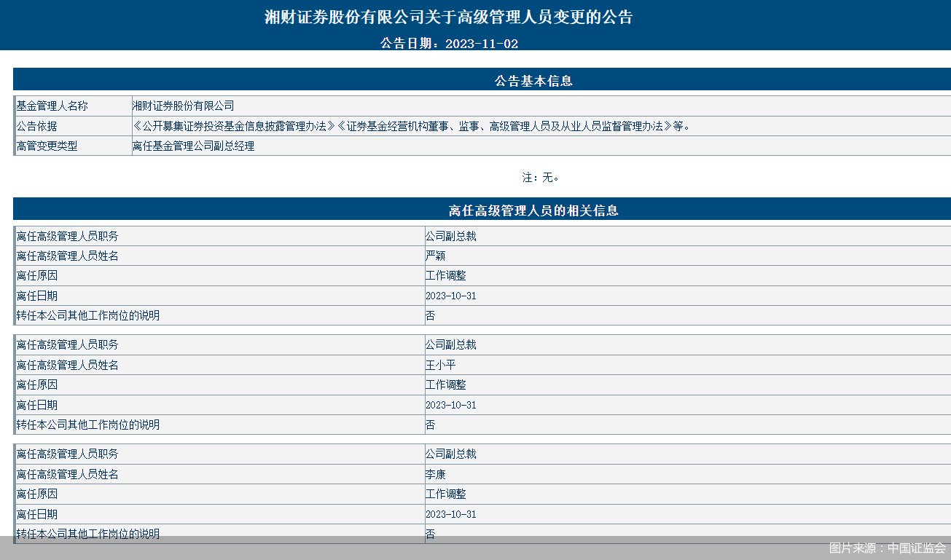Select the 《公开募集证券投资基金信息披露管理办法》 regulation text
This screenshot has width=951, height=560.
click(235, 126)
